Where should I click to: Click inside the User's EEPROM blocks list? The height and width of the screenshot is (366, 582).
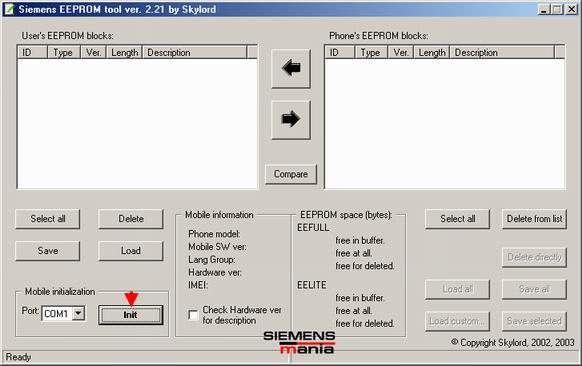tap(137, 124)
